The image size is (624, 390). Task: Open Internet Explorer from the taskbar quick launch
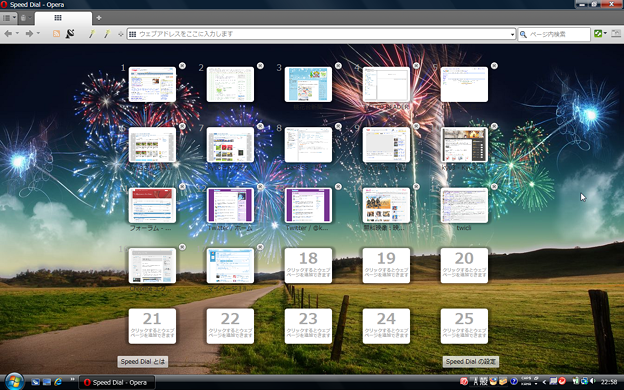pos(58,382)
